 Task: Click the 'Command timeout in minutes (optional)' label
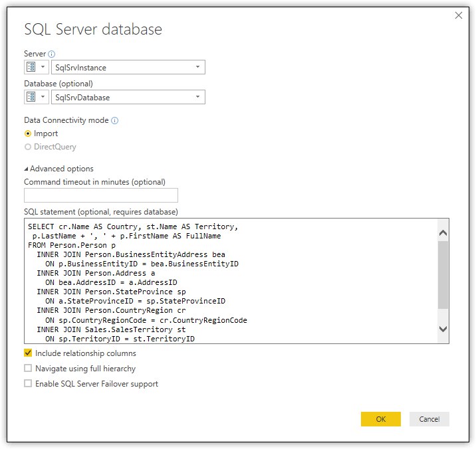pyautogui.click(x=94, y=182)
